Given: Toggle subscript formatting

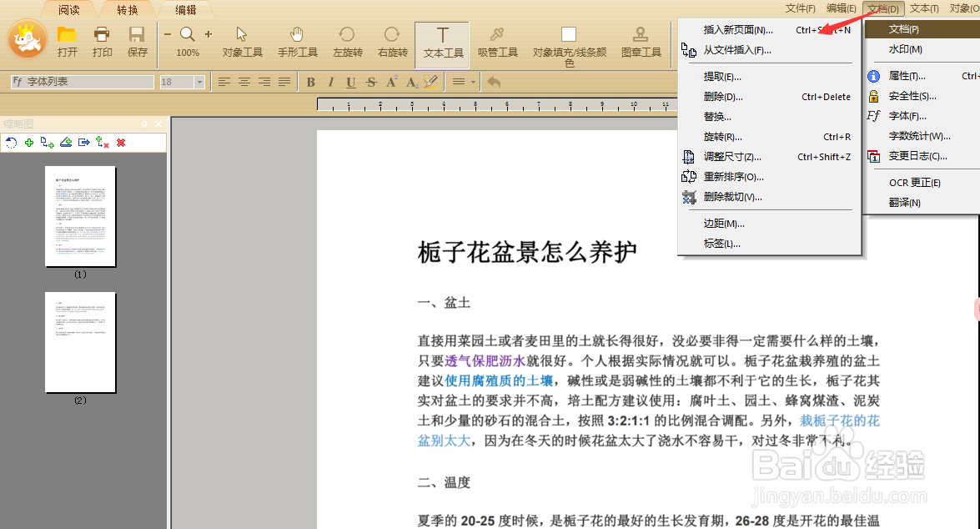Looking at the screenshot, I should 412,82.
